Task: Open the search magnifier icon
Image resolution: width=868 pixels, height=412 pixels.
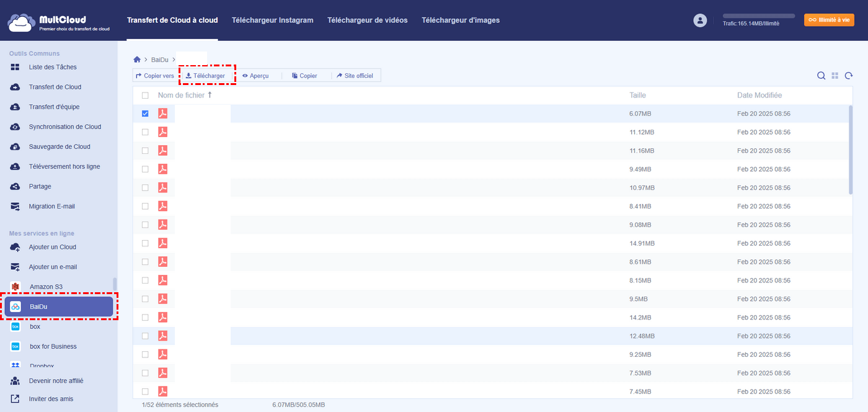Action: 821,76
